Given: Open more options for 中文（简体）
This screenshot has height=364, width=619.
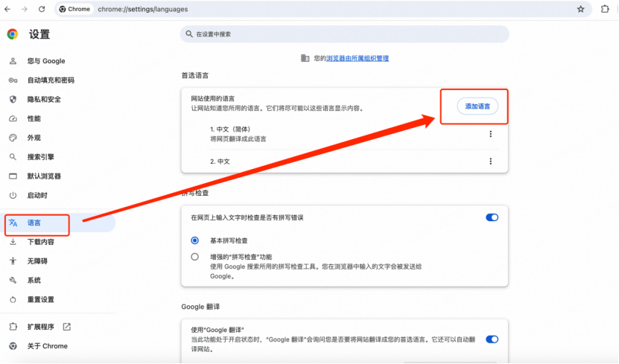Looking at the screenshot, I should (491, 134).
